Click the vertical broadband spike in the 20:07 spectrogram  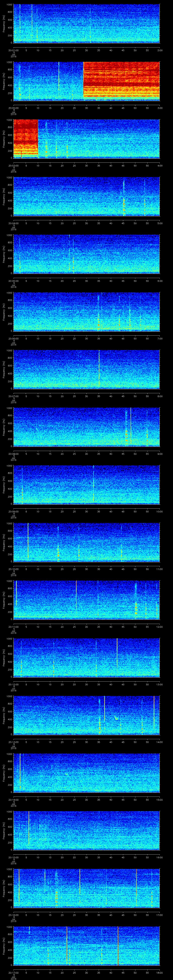click(99, 368)
